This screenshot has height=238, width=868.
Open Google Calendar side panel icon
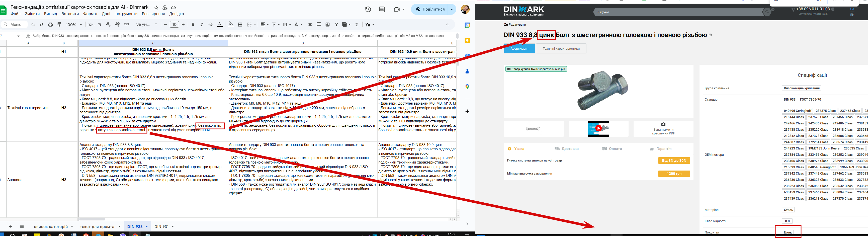pyautogui.click(x=467, y=25)
